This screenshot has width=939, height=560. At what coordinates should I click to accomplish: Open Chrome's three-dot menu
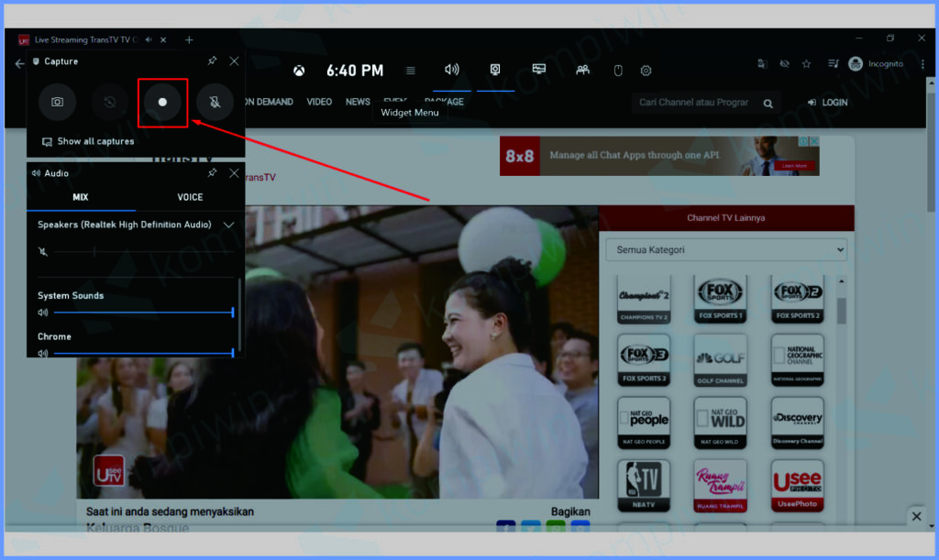click(922, 64)
